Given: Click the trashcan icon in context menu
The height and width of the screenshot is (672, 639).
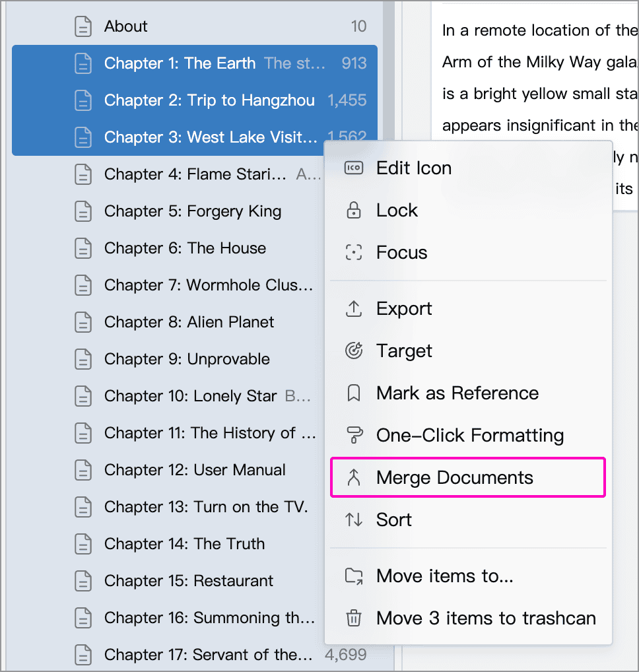Looking at the screenshot, I should [354, 618].
